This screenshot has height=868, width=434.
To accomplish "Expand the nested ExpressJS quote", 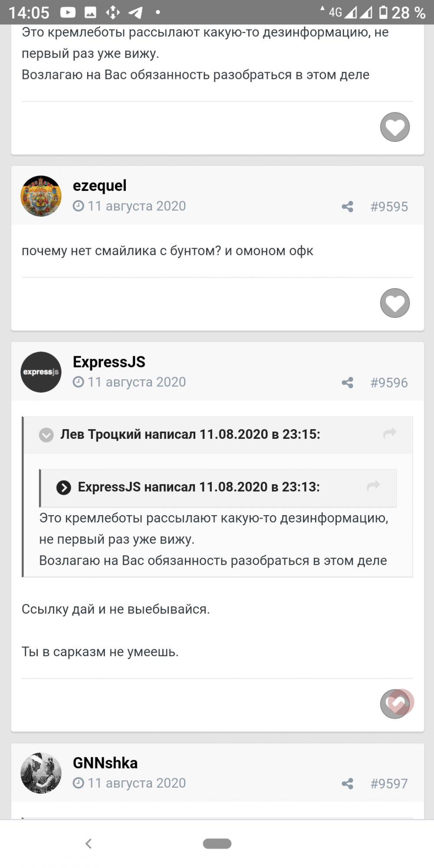I will click(64, 487).
